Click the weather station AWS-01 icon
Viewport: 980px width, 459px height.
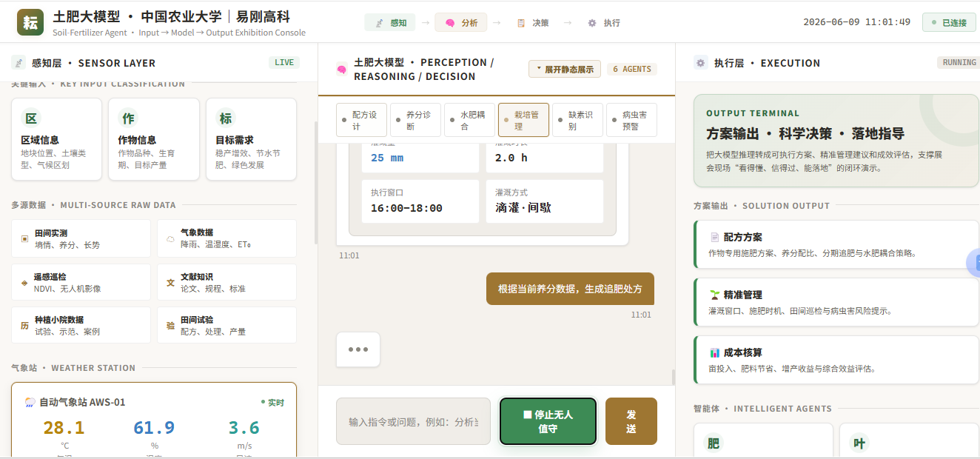tap(30, 402)
